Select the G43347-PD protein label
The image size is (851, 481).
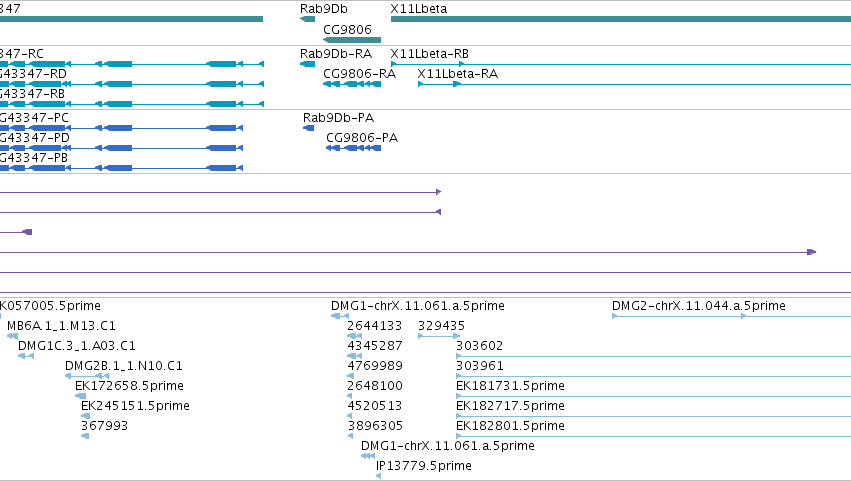click(x=35, y=138)
